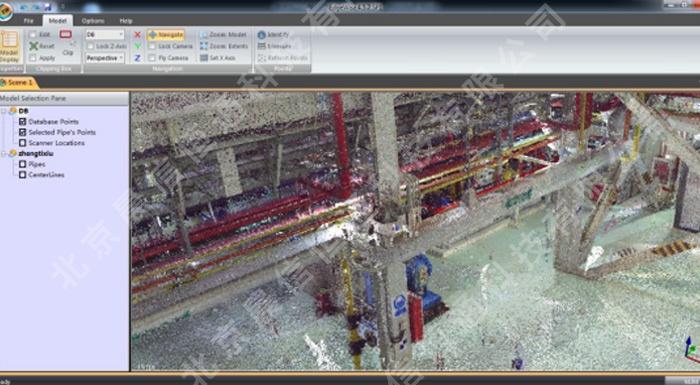700x385 pixels.
Task: Click Zoom Extents in Navigation group
Action: tap(224, 46)
